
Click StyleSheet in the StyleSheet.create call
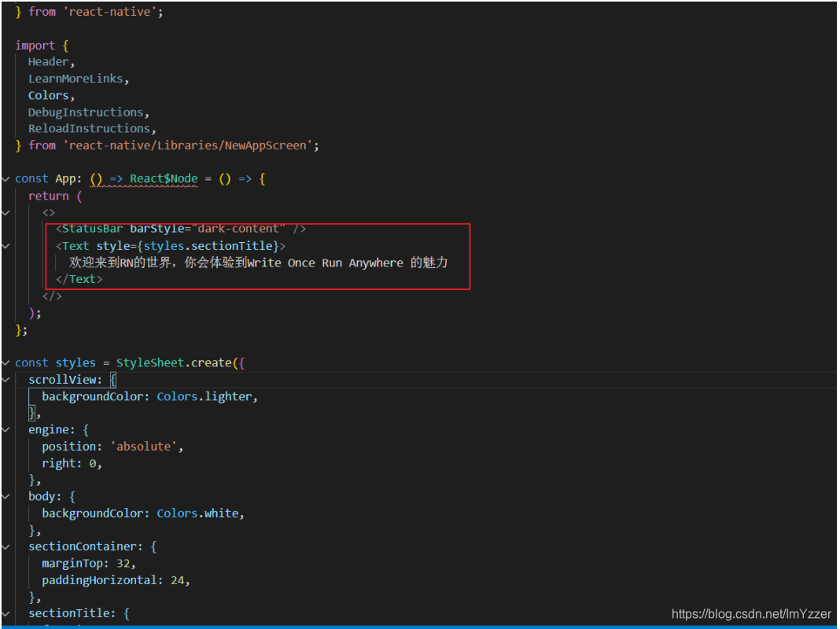point(150,363)
